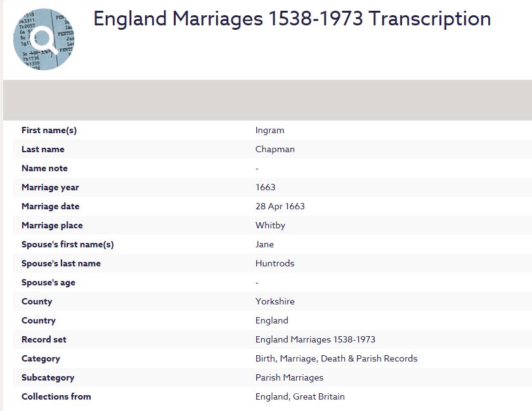Click record set value England Marriages 1538-1973
532x411 pixels.
315,339
